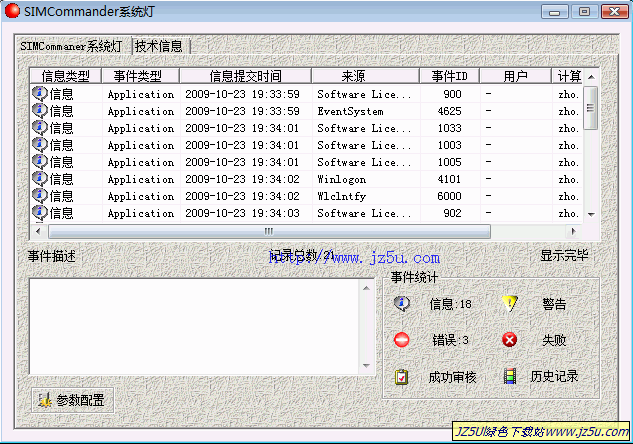The image size is (633, 444).
Task: Click description box scroll down arrow
Action: pos(366,365)
